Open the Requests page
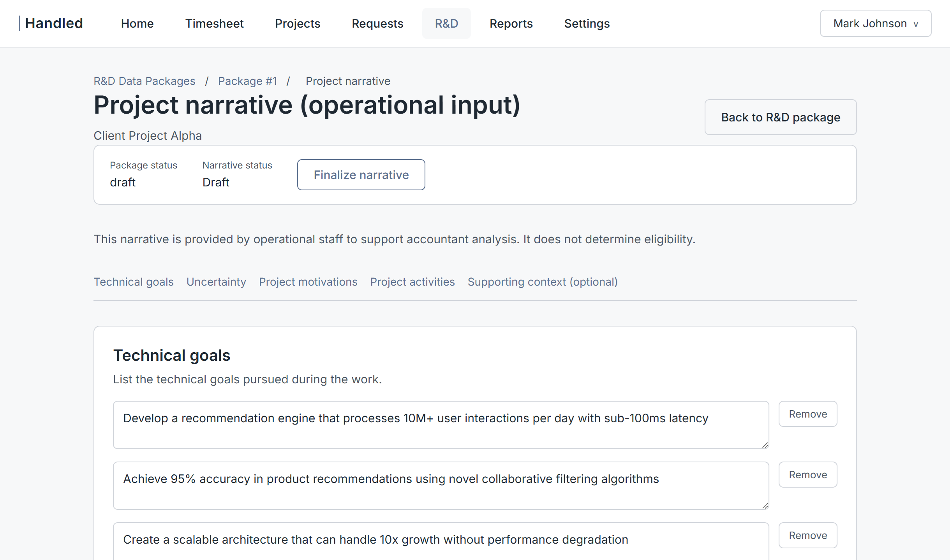Image resolution: width=950 pixels, height=560 pixels. 377,23
